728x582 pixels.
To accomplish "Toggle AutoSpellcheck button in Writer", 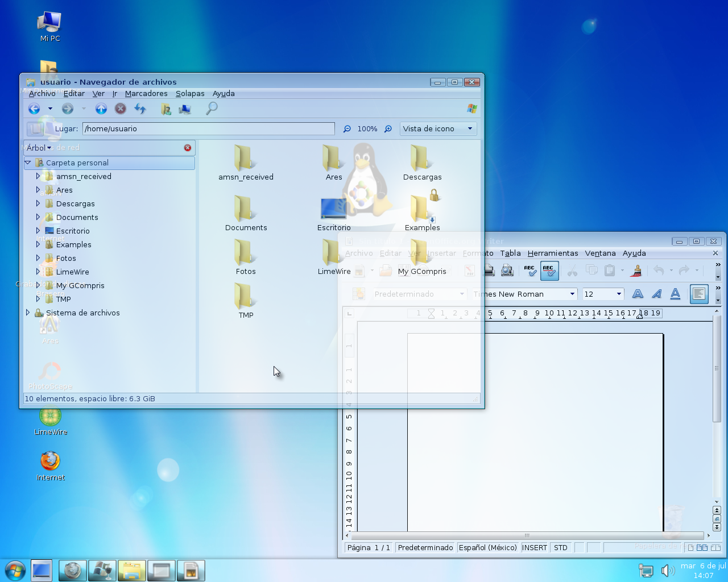I will click(549, 271).
